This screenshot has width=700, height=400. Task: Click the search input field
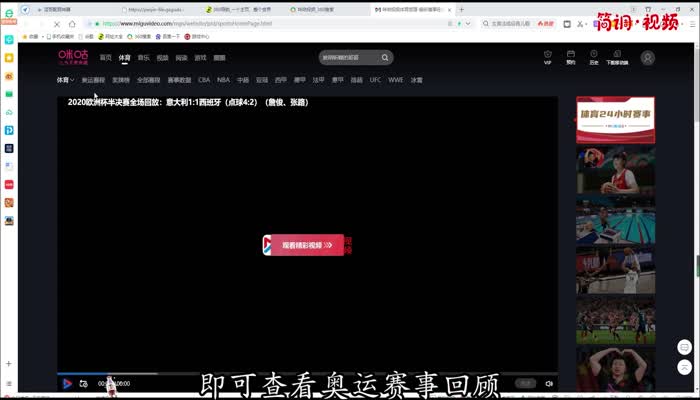(x=345, y=58)
